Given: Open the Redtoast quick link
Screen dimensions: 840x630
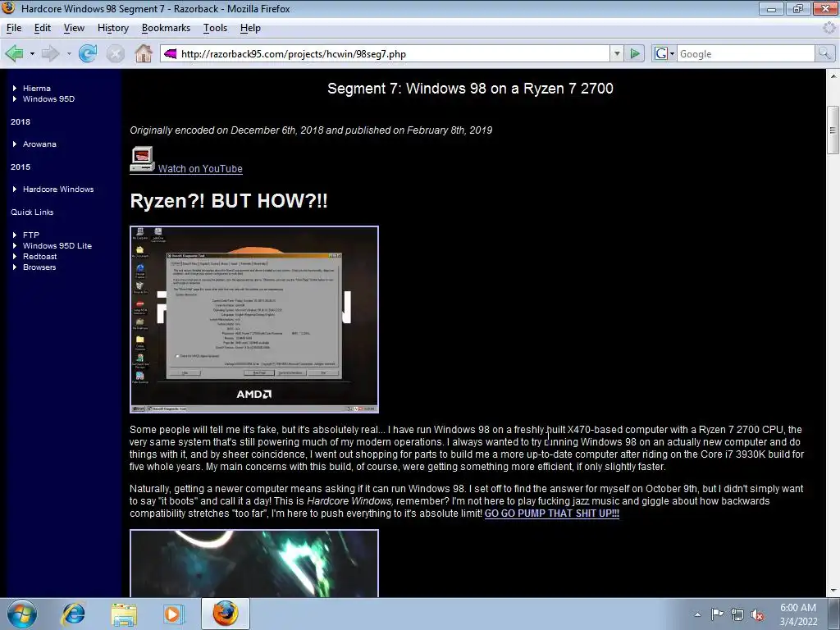Looking at the screenshot, I should 39,256.
